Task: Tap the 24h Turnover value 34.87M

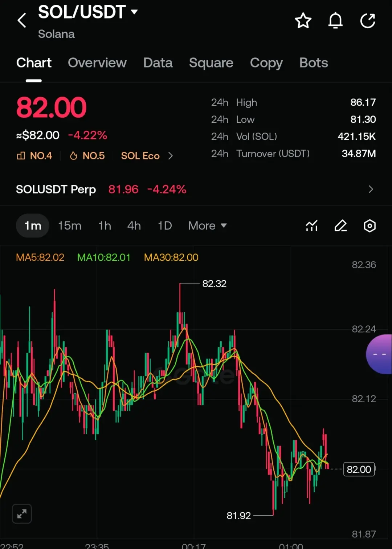Action: tap(359, 154)
